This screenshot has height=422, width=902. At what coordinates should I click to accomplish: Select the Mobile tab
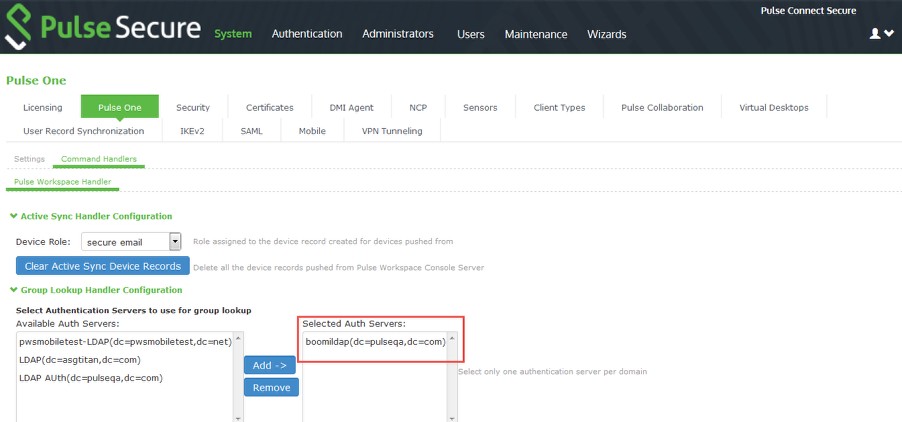point(312,131)
